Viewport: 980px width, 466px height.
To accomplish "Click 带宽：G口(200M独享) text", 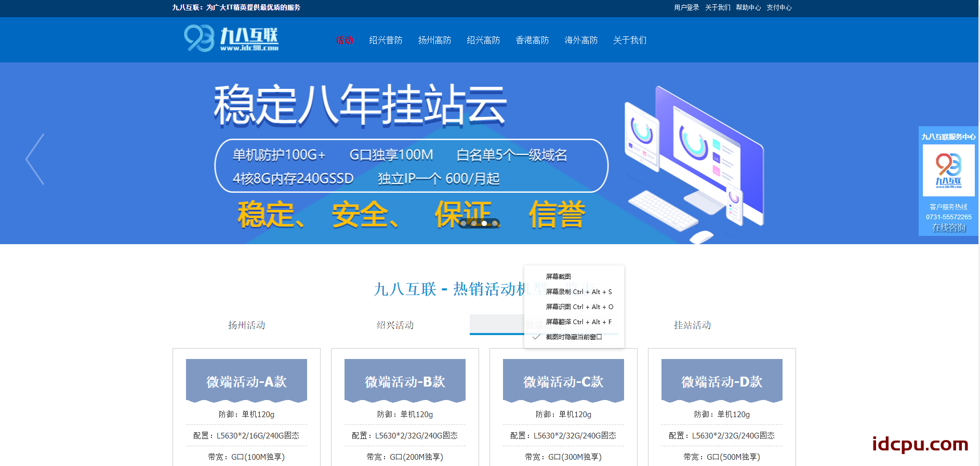I will click(x=405, y=457).
